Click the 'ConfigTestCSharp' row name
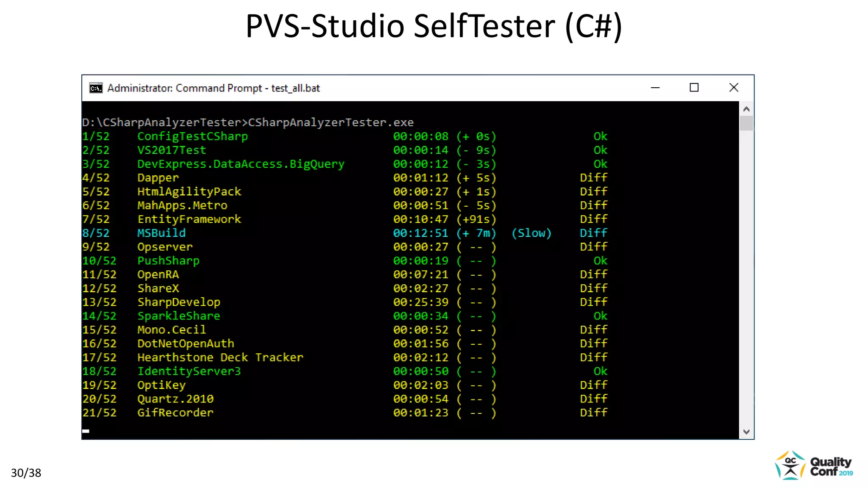 click(192, 136)
